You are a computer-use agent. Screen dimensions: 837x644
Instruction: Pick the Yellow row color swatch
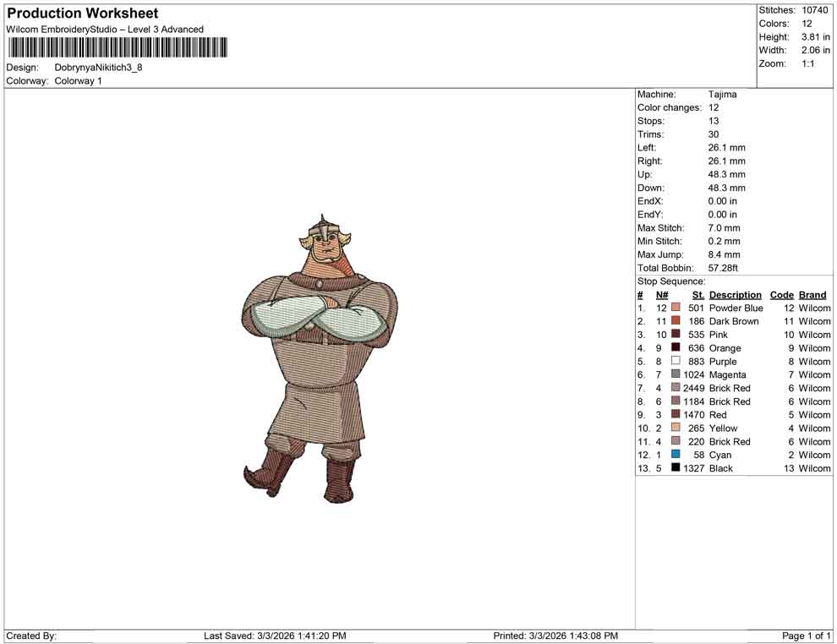point(676,428)
